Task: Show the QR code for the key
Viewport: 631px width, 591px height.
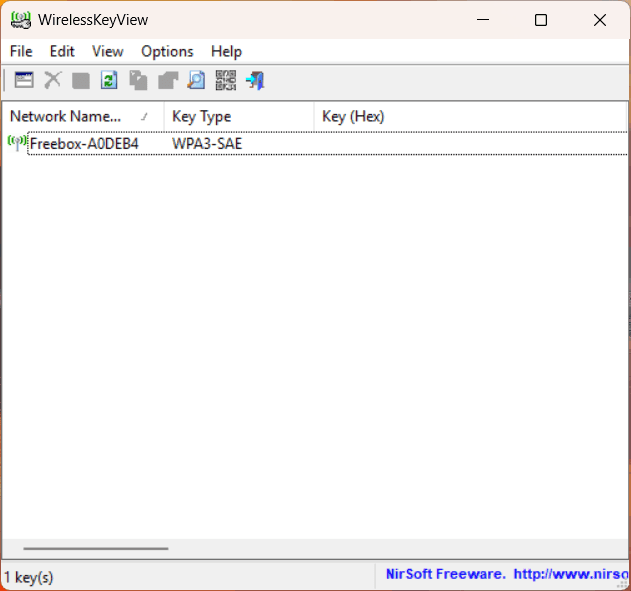Action: [x=226, y=80]
